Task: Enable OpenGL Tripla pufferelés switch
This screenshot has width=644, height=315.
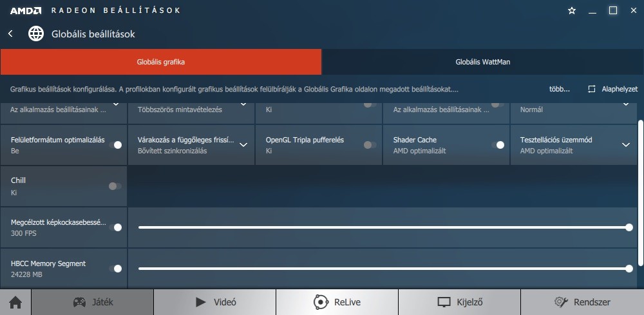Action: 370,145
